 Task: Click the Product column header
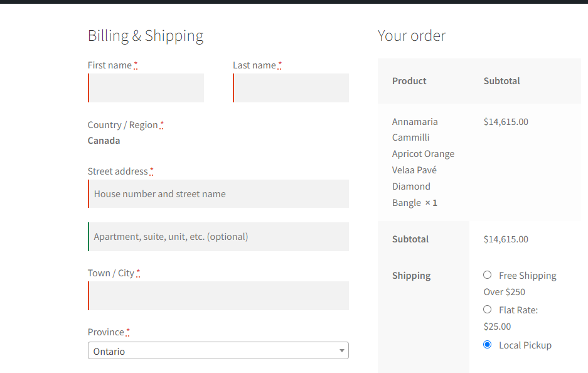pos(409,81)
